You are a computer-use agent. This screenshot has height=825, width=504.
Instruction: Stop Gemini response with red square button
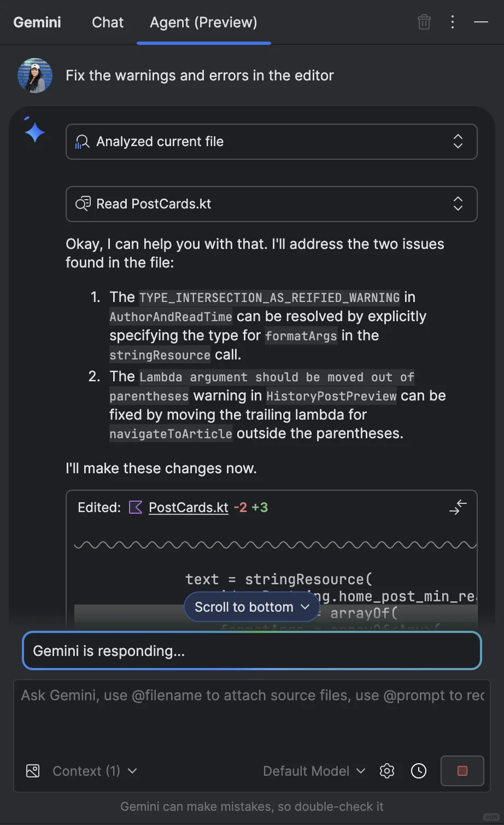(x=462, y=771)
